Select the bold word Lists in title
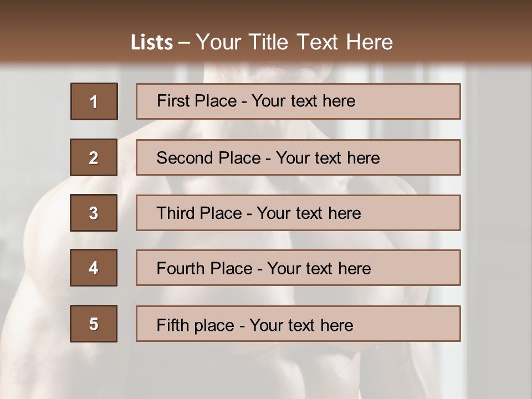Screen dimensions: 532x399 (152, 42)
